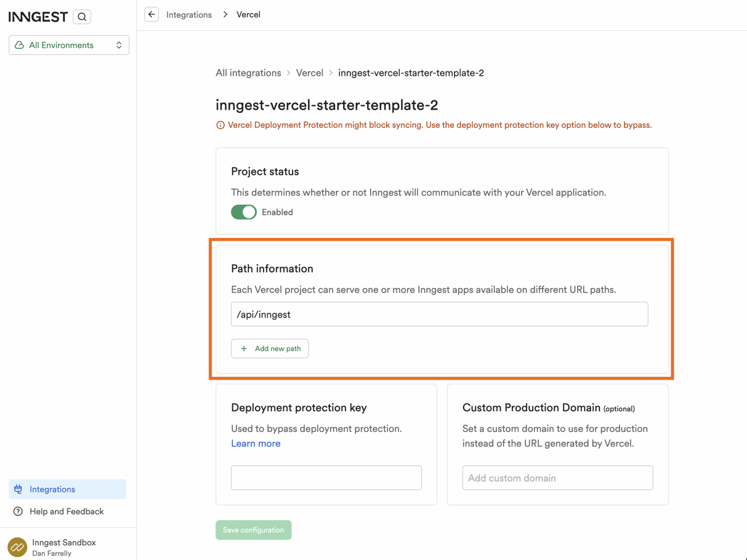Screen dimensions: 747x560
Task: Disable the Project status Enabled toggle
Action: tap(244, 212)
